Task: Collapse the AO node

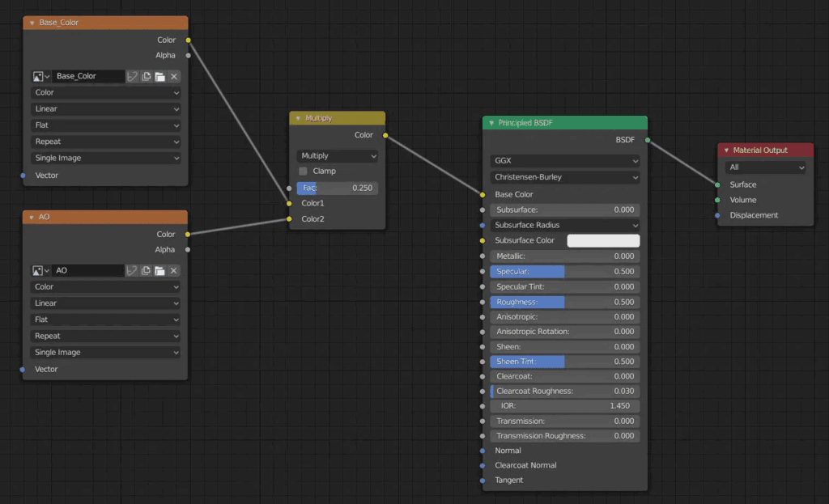Action: tap(32, 217)
